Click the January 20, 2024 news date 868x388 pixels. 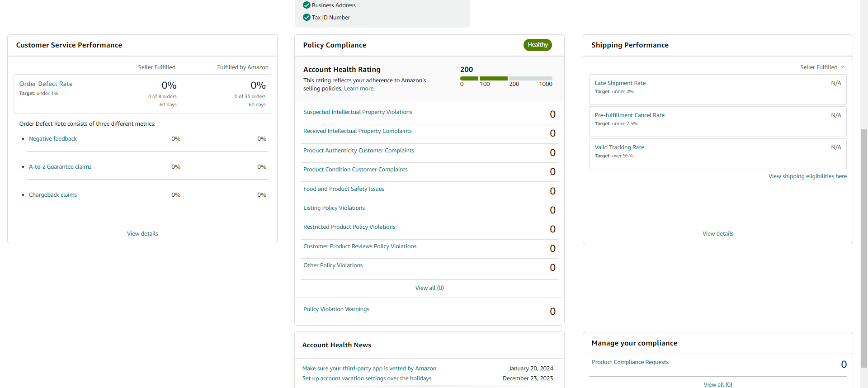[531, 369]
